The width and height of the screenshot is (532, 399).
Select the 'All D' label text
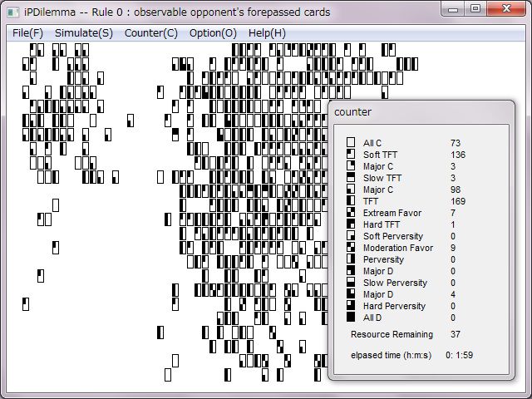tap(372, 318)
